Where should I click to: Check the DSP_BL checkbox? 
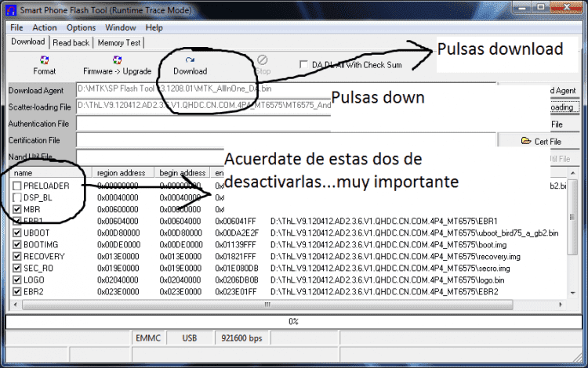17,197
